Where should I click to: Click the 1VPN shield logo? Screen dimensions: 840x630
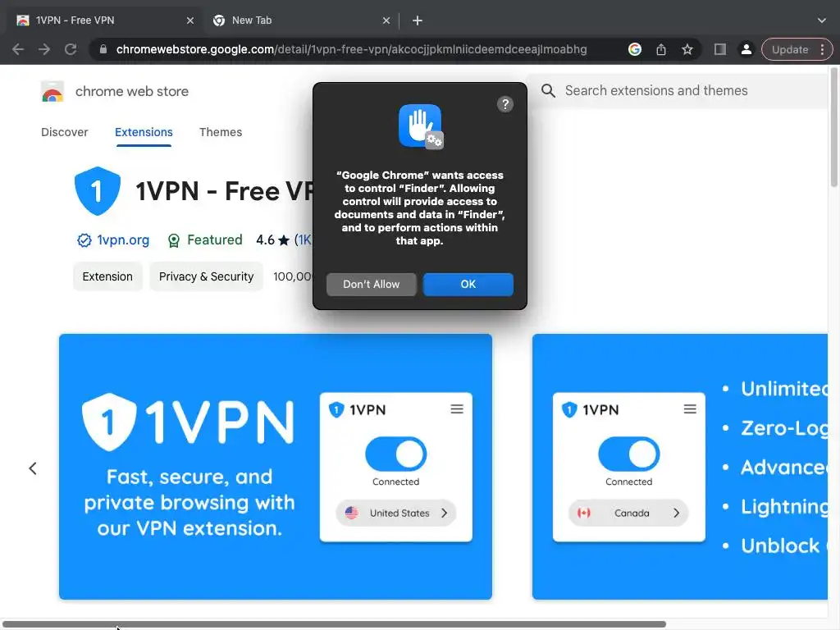click(x=97, y=190)
